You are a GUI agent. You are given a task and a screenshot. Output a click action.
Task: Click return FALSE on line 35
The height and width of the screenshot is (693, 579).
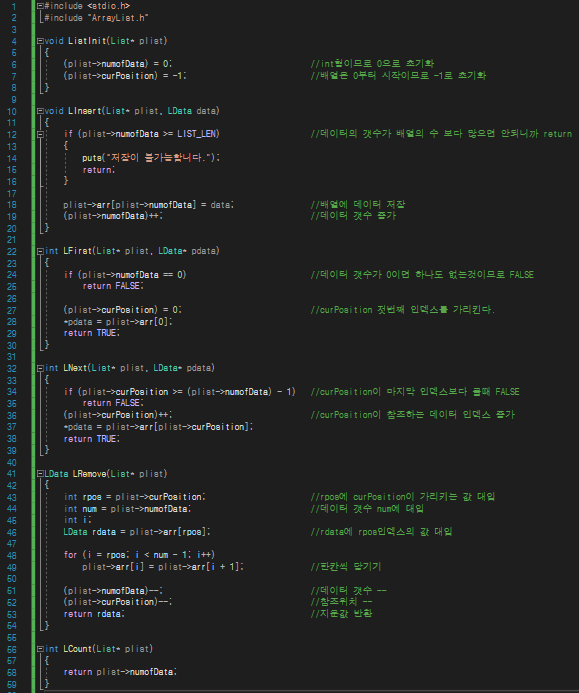113,403
